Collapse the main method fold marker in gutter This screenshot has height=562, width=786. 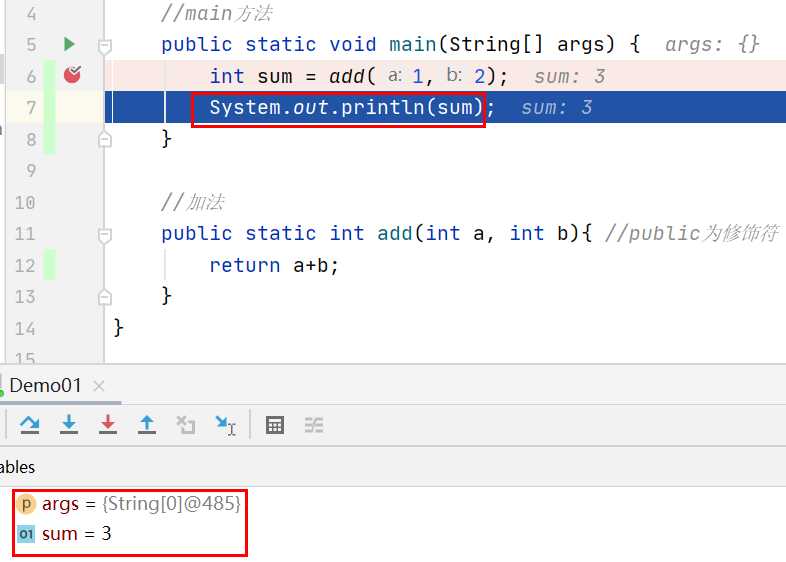(x=105, y=46)
